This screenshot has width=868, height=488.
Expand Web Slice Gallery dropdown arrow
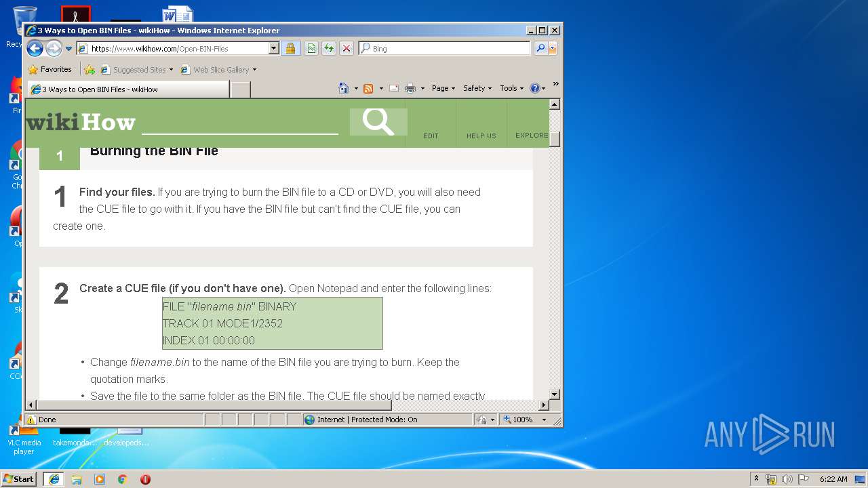tap(255, 70)
